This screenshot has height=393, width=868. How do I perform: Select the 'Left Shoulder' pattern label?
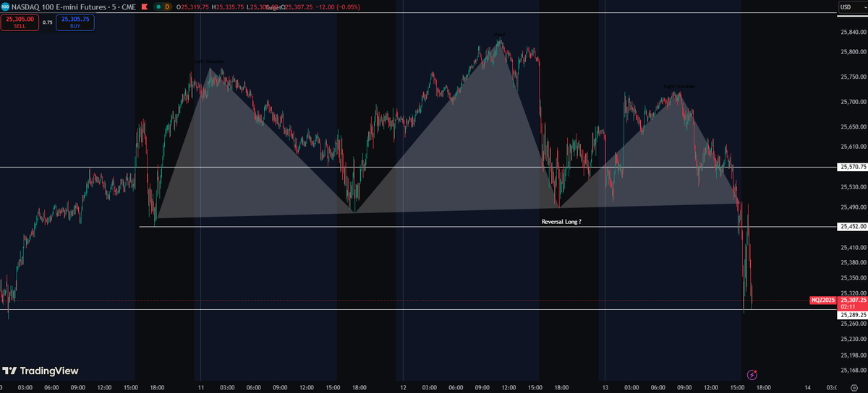[209, 61]
